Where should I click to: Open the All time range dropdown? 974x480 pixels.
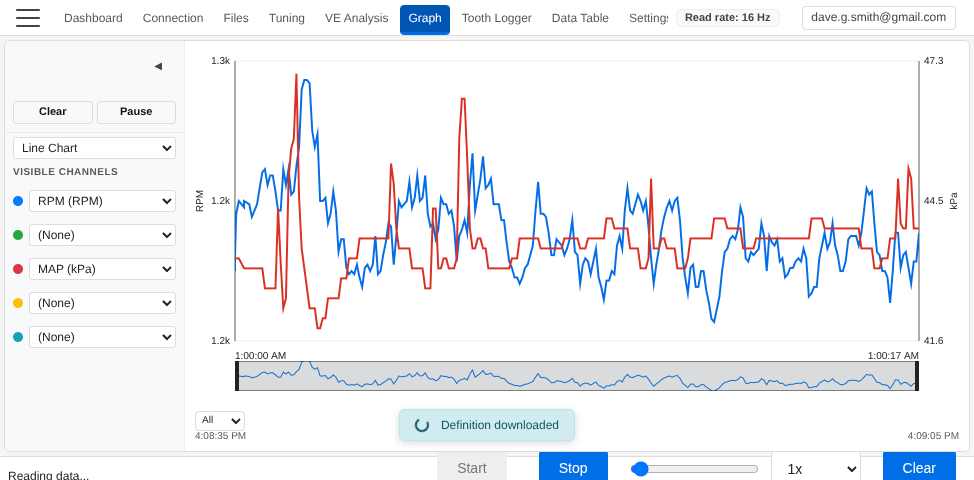[219, 421]
